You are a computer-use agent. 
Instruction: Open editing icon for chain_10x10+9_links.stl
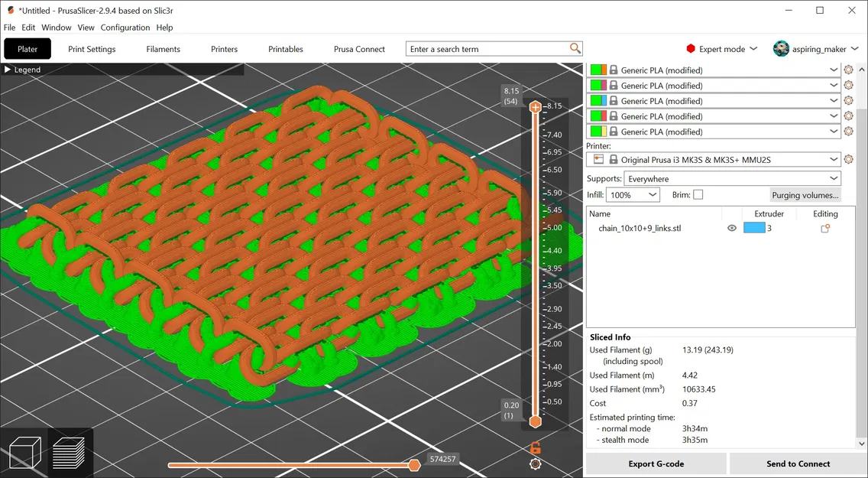click(x=824, y=228)
